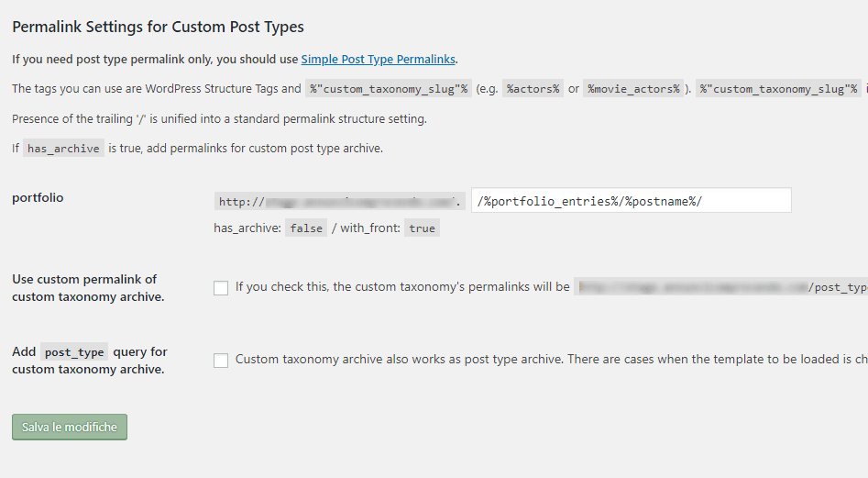This screenshot has width=868, height=478.
Task: Click the has_archive code tag in the description
Action: click(63, 149)
